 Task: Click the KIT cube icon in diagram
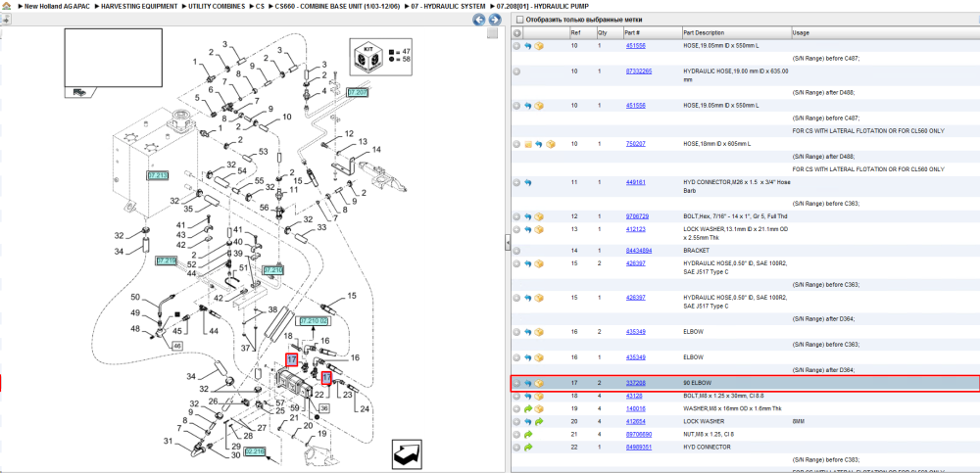(x=368, y=58)
